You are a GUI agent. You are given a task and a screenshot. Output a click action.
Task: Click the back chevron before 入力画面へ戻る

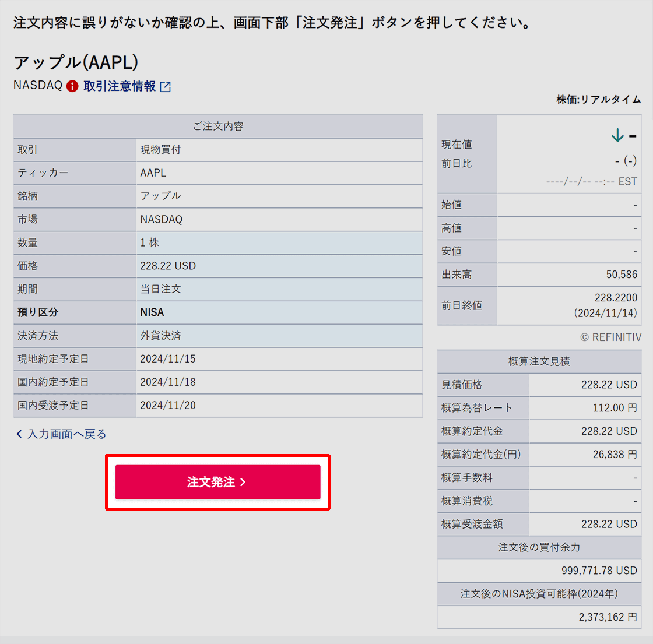pos(19,434)
